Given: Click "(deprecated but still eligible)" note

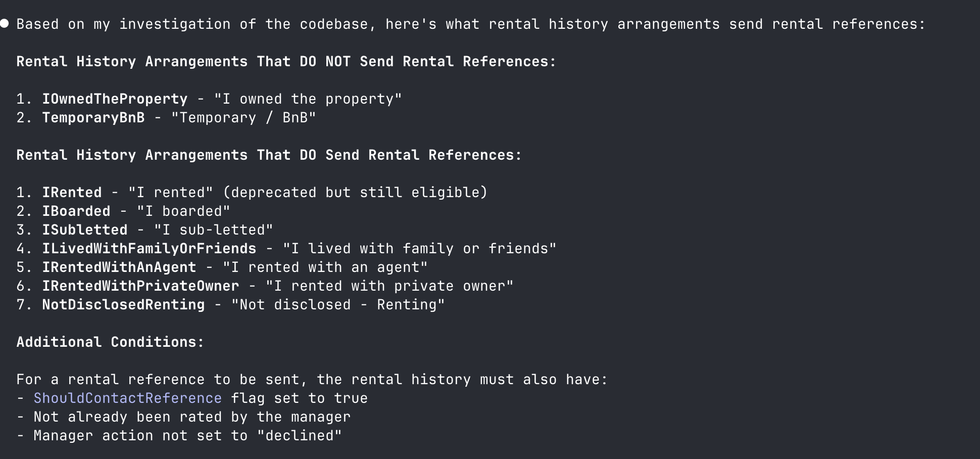Looking at the screenshot, I should 355,193.
